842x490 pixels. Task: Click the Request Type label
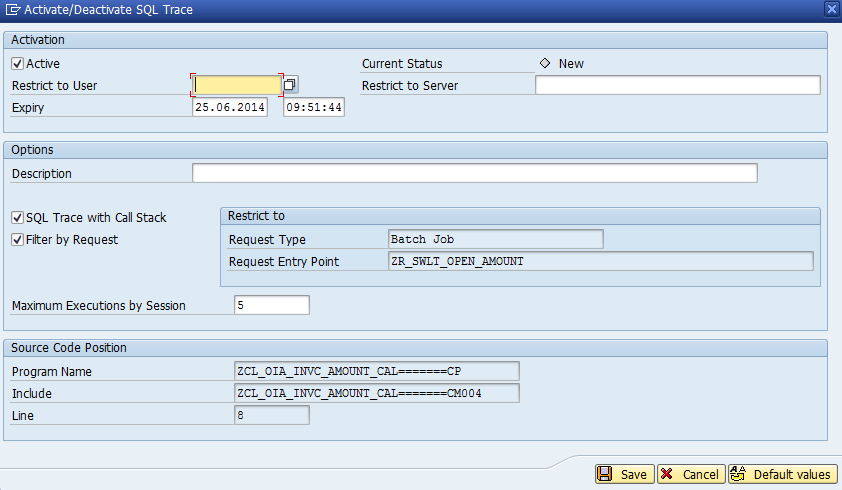pyautogui.click(x=267, y=240)
